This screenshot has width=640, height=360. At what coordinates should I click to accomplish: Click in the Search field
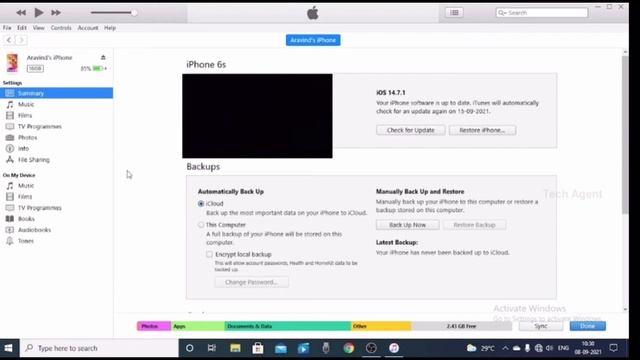(542, 13)
